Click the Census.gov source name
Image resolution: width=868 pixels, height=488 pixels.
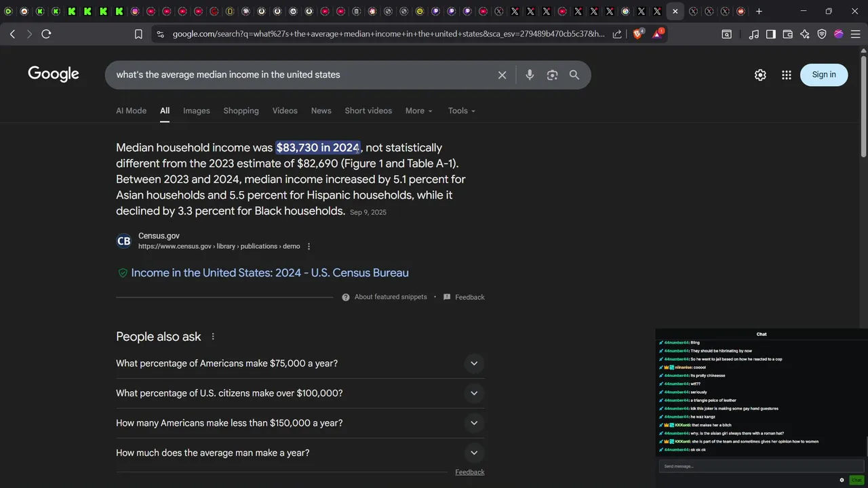pyautogui.click(x=159, y=236)
